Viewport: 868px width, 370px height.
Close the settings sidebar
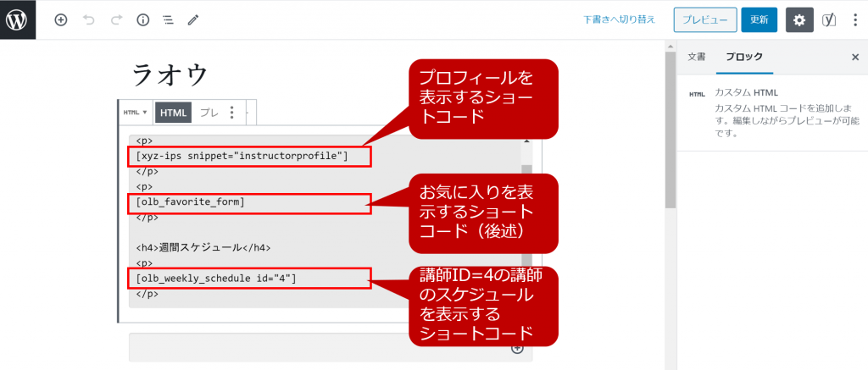point(855,57)
